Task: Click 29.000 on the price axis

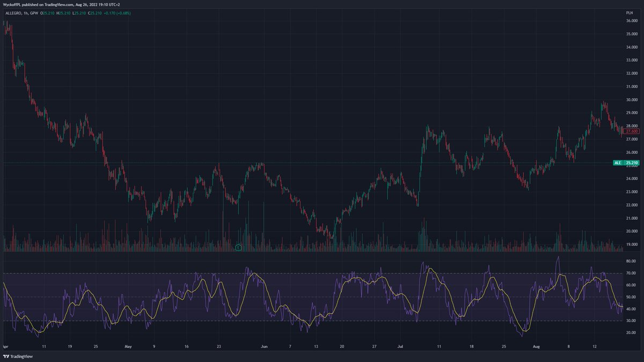Action: (x=631, y=113)
